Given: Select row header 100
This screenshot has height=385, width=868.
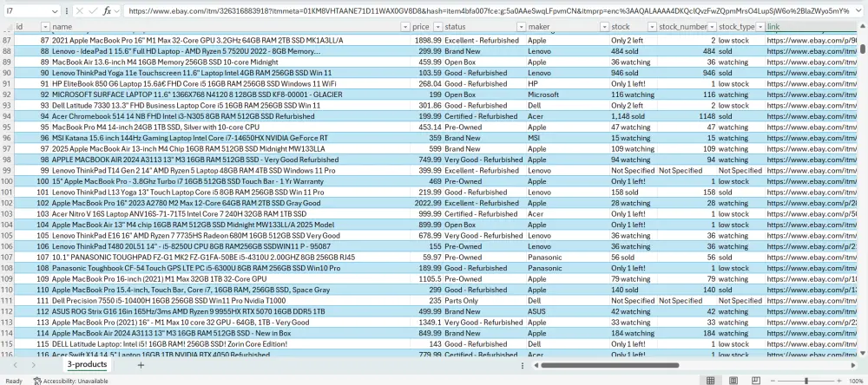Looking at the screenshot, I should pos(7,181).
